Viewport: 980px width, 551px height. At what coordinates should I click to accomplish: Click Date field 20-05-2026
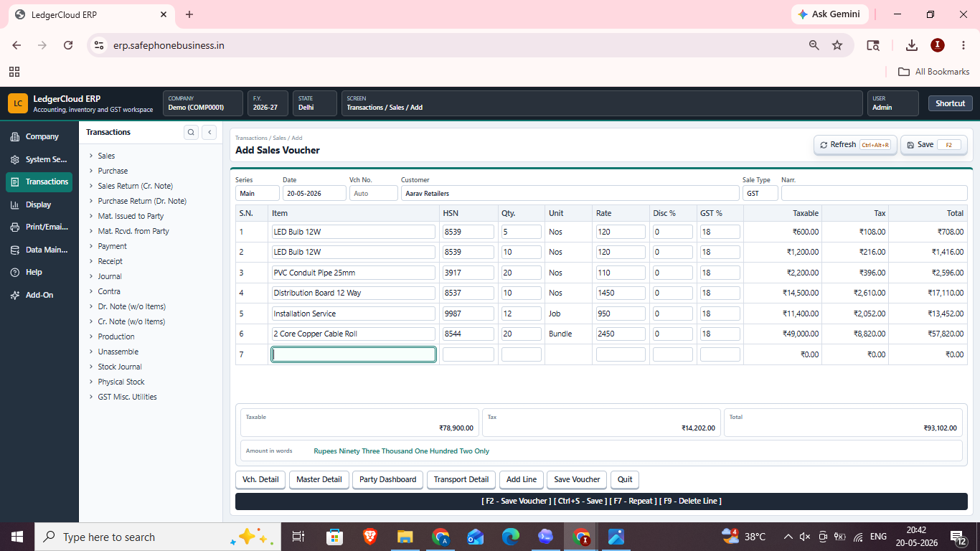tap(314, 193)
